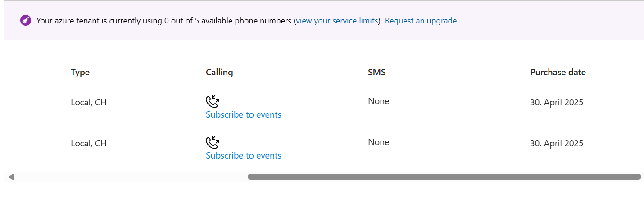Click the inbound calling icon in first row

[x=212, y=102]
